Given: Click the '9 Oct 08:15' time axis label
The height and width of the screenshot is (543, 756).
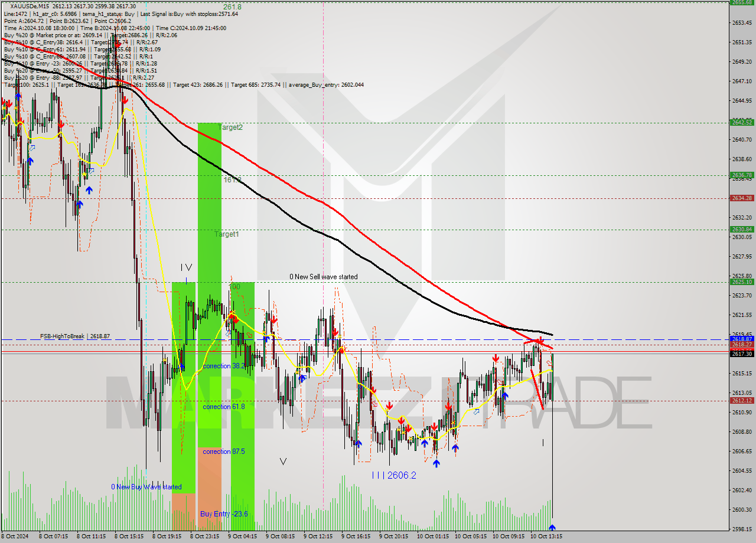Looking at the screenshot, I should [x=280, y=537].
